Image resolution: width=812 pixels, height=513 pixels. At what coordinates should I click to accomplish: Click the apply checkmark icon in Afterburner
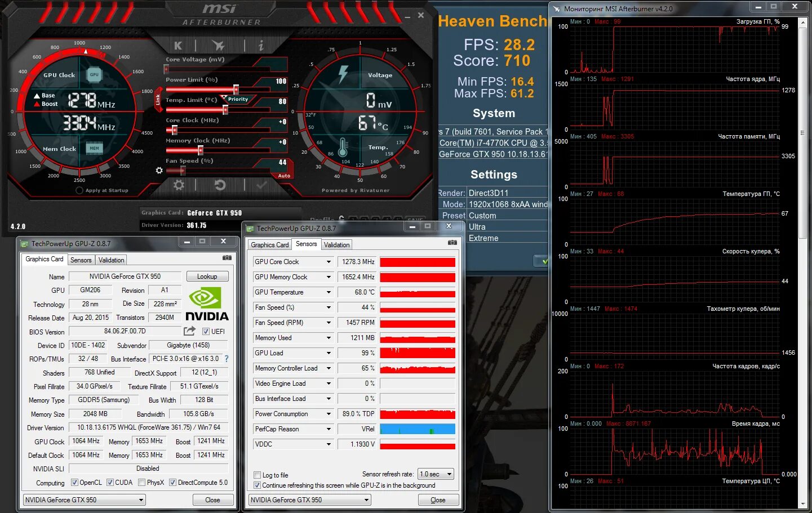coord(261,185)
